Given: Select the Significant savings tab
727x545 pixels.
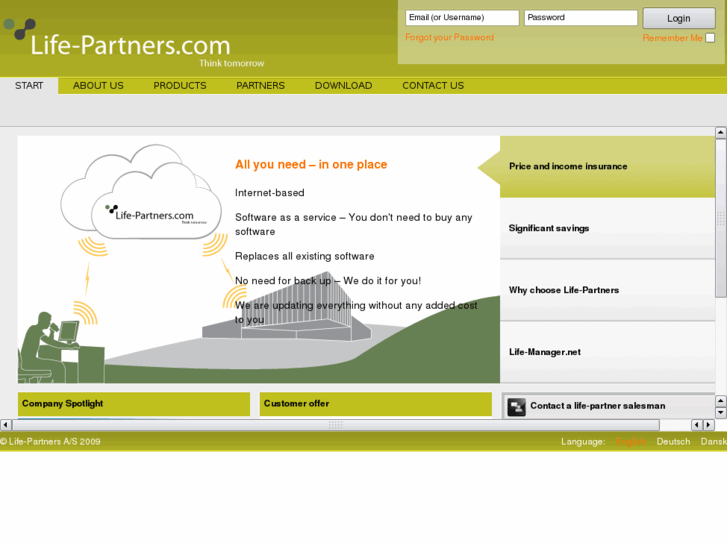Looking at the screenshot, I should [607, 228].
